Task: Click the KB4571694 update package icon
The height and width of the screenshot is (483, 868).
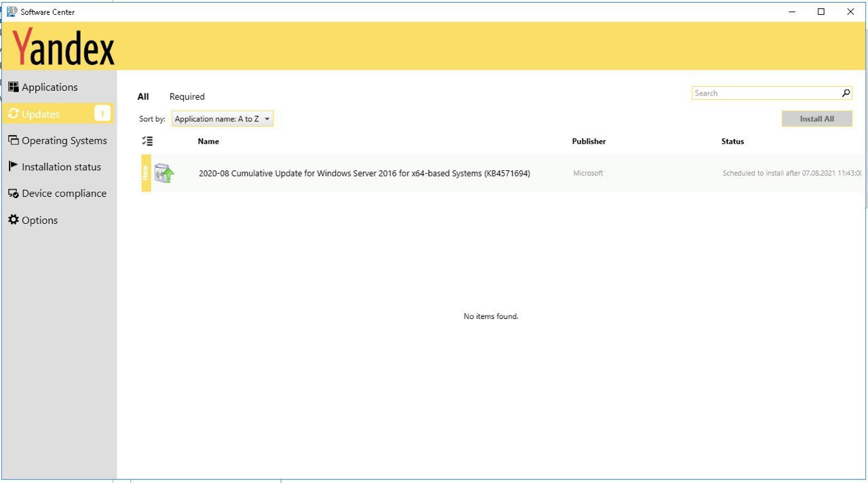Action: 164,173
